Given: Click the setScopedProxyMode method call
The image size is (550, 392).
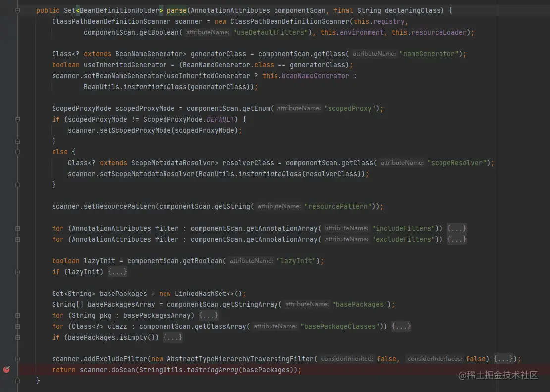Looking at the screenshot, I should pyautogui.click(x=135, y=130).
